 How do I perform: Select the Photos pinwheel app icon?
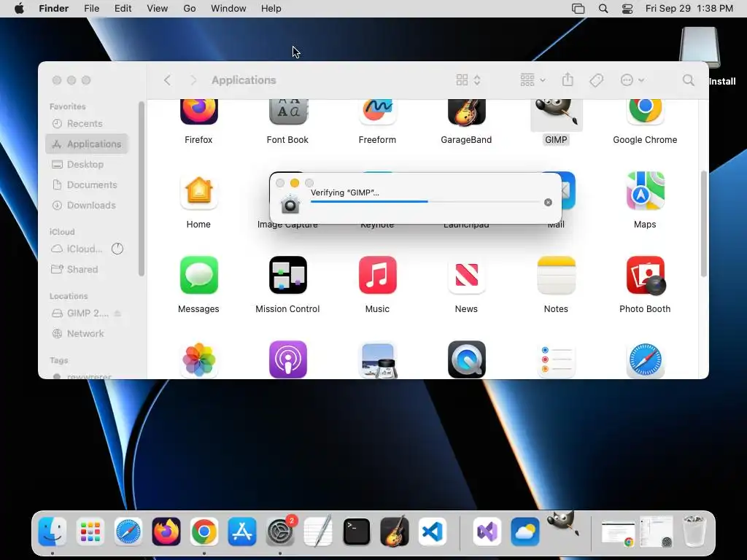198,359
